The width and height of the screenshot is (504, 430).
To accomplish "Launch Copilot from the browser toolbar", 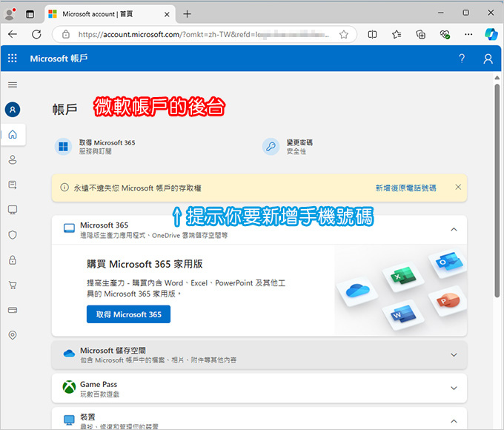I will point(491,34).
